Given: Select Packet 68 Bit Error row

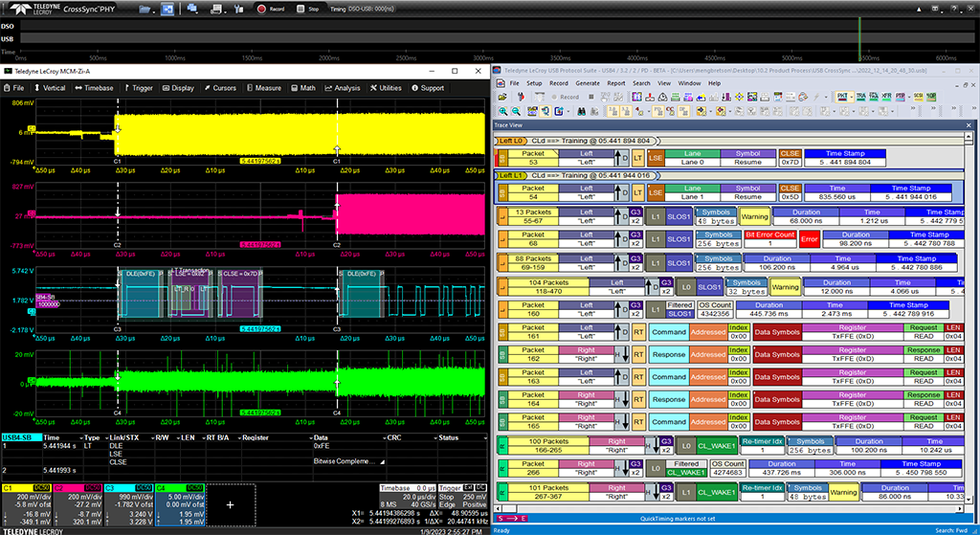Looking at the screenshot, I should click(728, 239).
